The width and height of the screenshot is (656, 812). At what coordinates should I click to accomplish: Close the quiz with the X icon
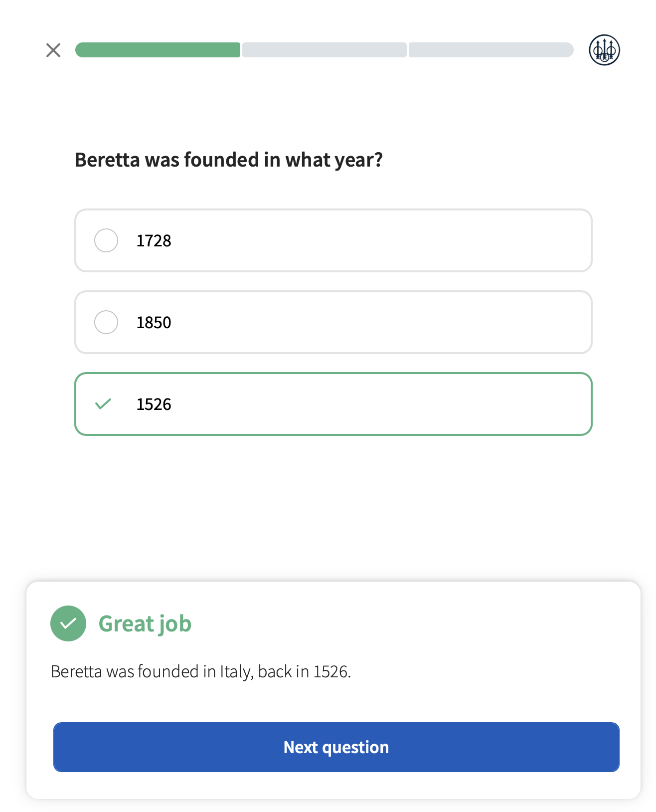(53, 50)
